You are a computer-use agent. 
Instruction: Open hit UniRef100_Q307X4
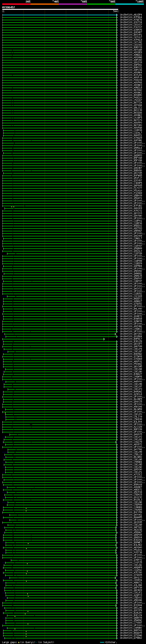131,22
